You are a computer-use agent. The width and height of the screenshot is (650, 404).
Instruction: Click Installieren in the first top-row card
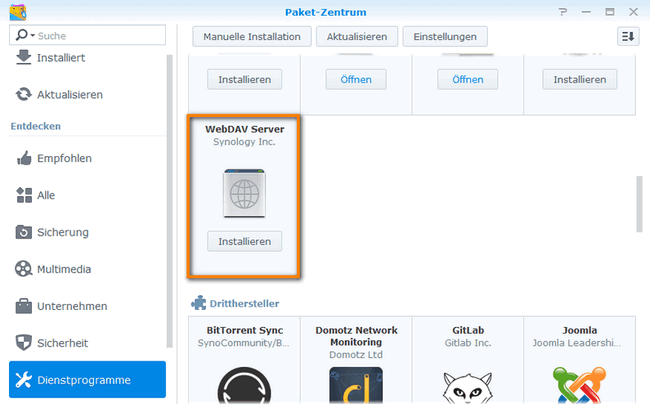click(245, 79)
